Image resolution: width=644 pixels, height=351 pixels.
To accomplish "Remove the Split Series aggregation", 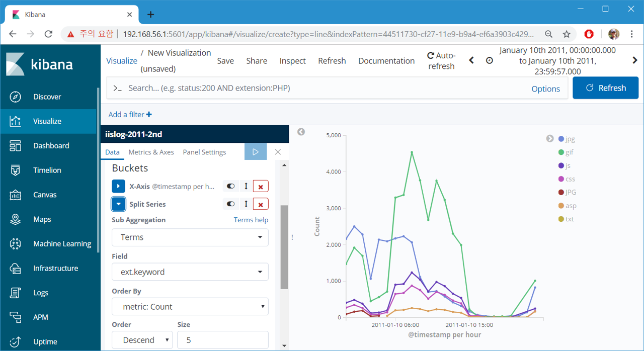I will coord(261,204).
